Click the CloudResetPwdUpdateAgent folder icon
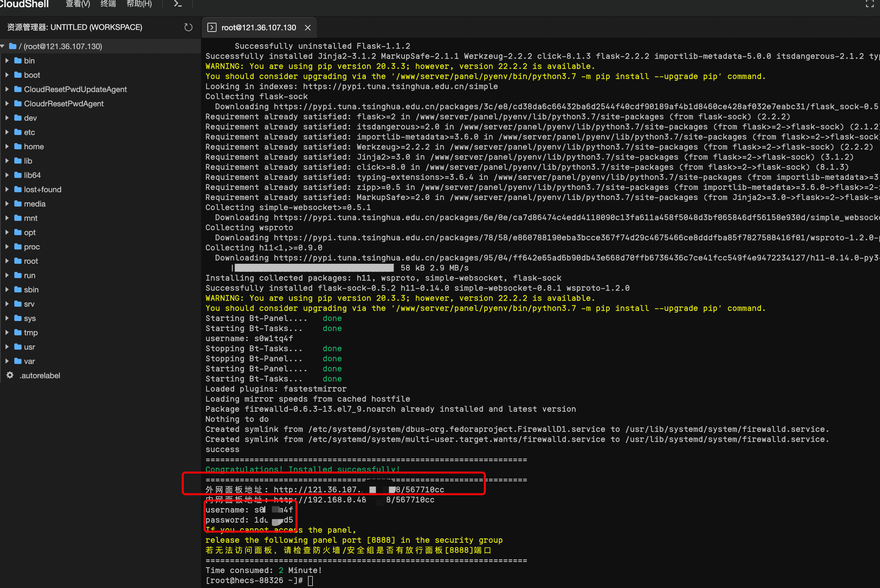Screen dimensions: 880x588 [x=18, y=89]
